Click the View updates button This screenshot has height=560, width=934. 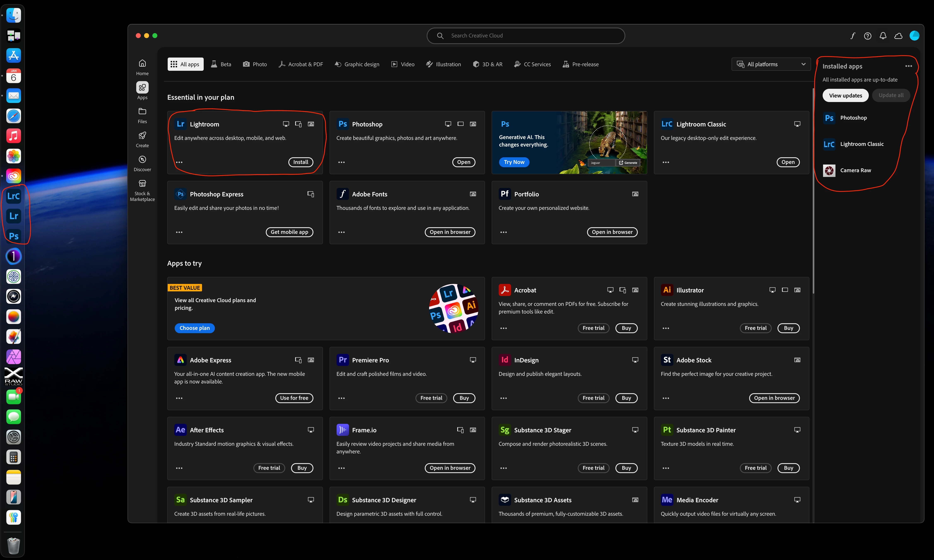(845, 95)
